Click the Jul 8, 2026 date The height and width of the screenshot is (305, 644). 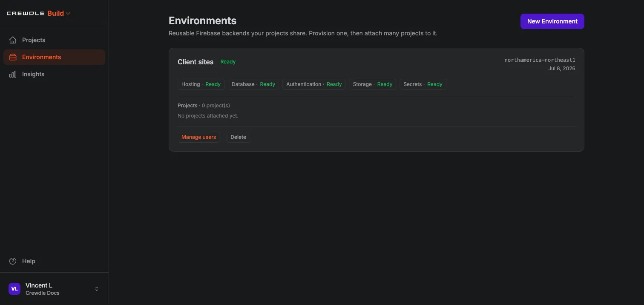pos(562,69)
